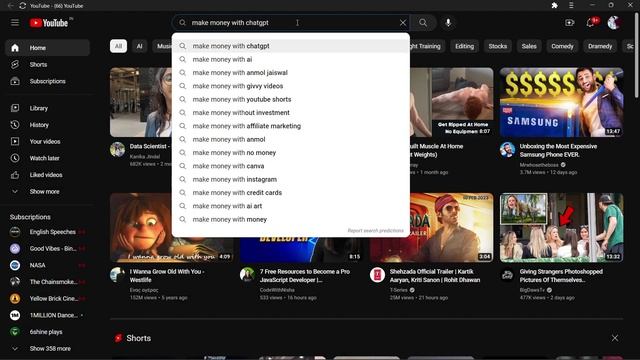
Task: Open Shorts from sidebar
Action: click(x=48, y=64)
